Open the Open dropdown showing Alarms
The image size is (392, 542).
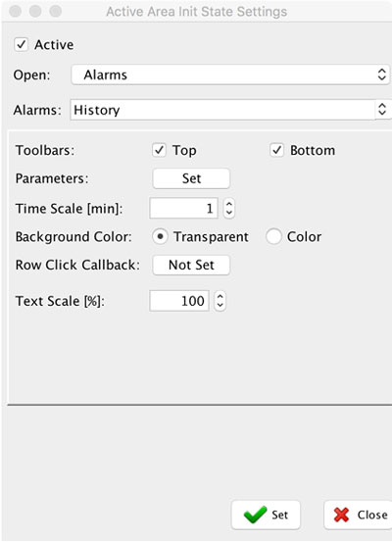pyautogui.click(x=230, y=74)
